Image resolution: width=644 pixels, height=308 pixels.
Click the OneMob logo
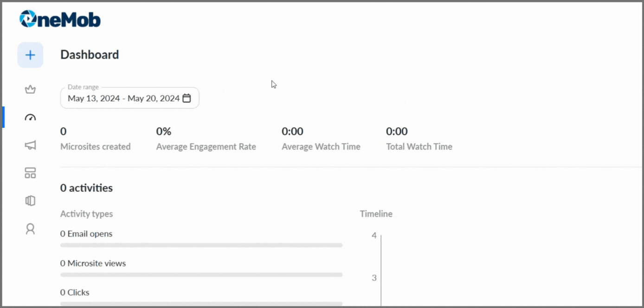click(x=60, y=19)
